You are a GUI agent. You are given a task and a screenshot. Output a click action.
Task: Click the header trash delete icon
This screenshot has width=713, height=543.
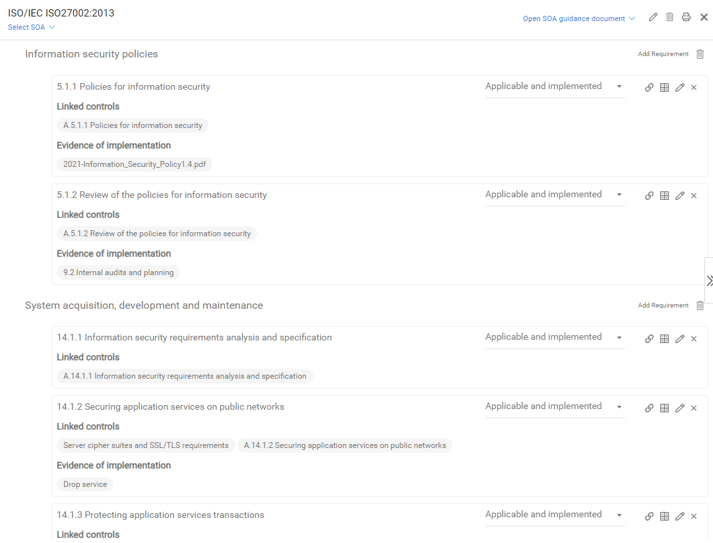pyautogui.click(x=669, y=17)
